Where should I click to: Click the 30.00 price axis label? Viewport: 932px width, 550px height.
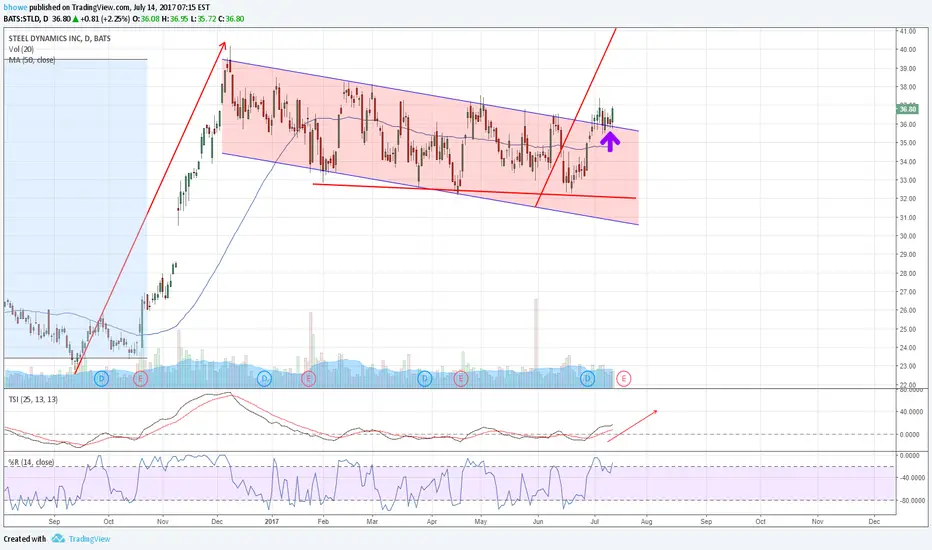point(908,236)
